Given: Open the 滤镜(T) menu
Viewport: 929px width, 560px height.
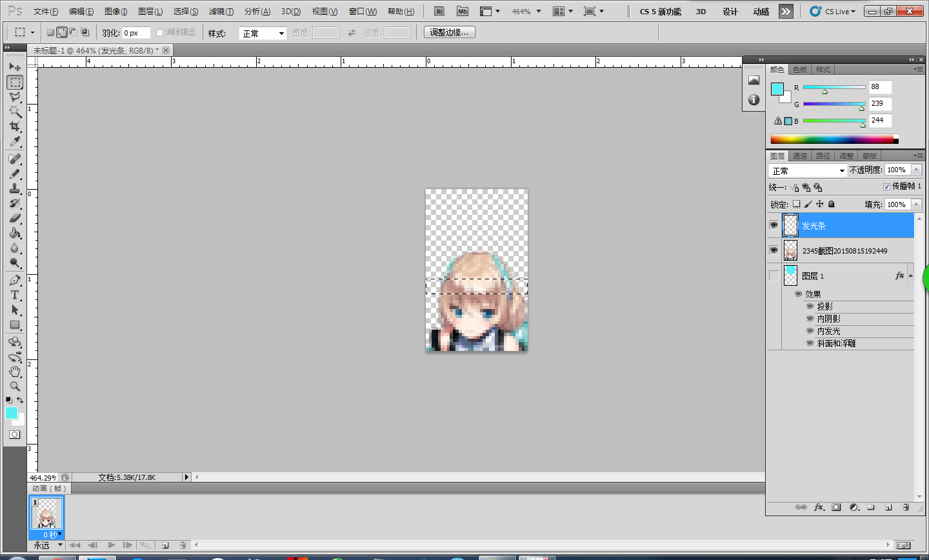Looking at the screenshot, I should tap(221, 12).
